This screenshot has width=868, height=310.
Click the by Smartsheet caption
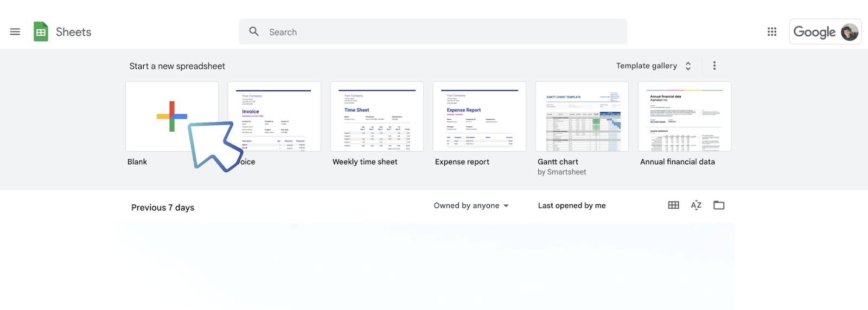point(562,172)
